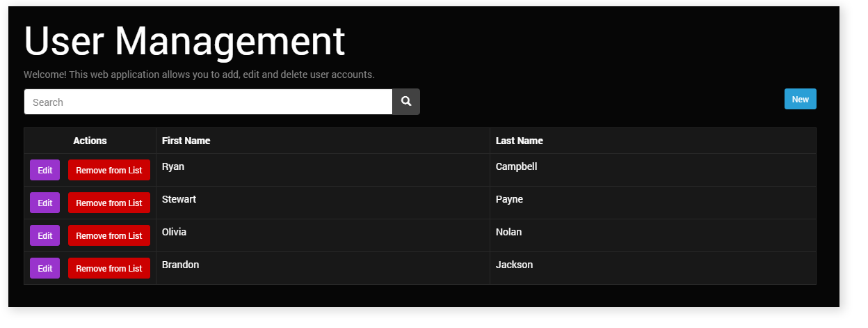The image size is (868, 328).
Task: Focus the Search input field
Action: point(208,102)
